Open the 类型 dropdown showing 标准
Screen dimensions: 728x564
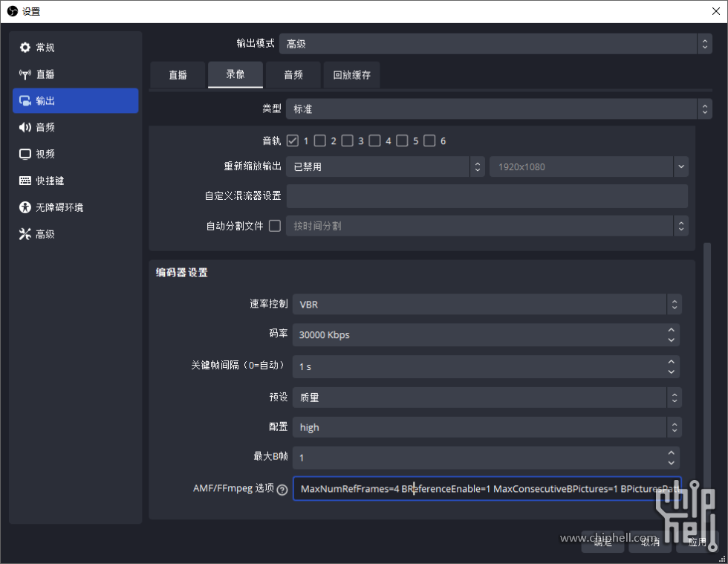498,108
